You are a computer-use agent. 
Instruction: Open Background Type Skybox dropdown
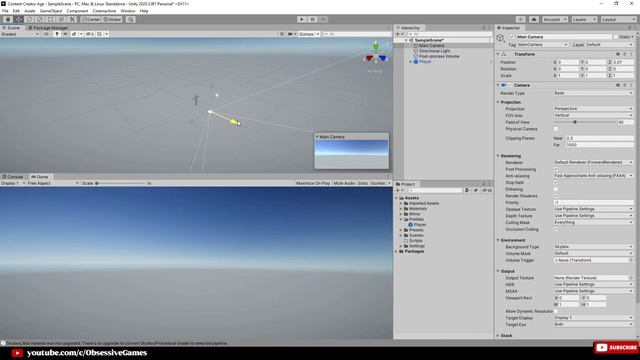click(x=593, y=247)
